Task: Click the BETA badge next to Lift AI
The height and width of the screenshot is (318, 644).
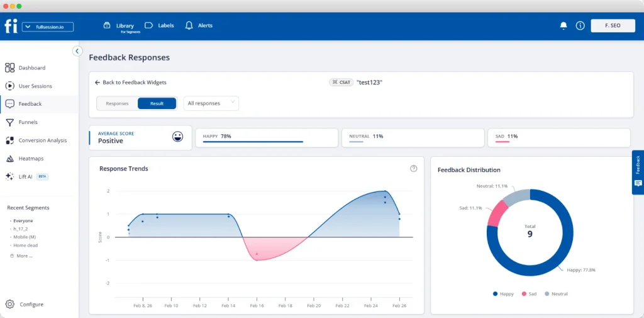Action: click(42, 176)
